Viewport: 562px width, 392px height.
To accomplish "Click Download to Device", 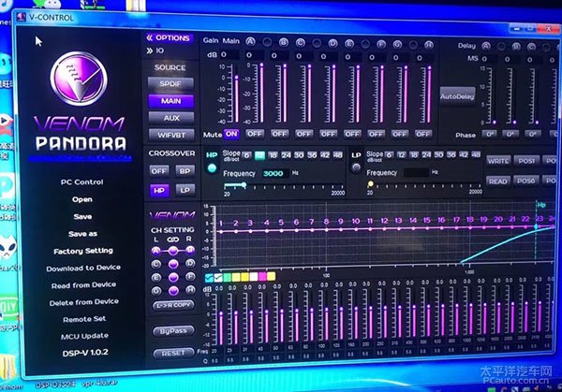I will [83, 269].
